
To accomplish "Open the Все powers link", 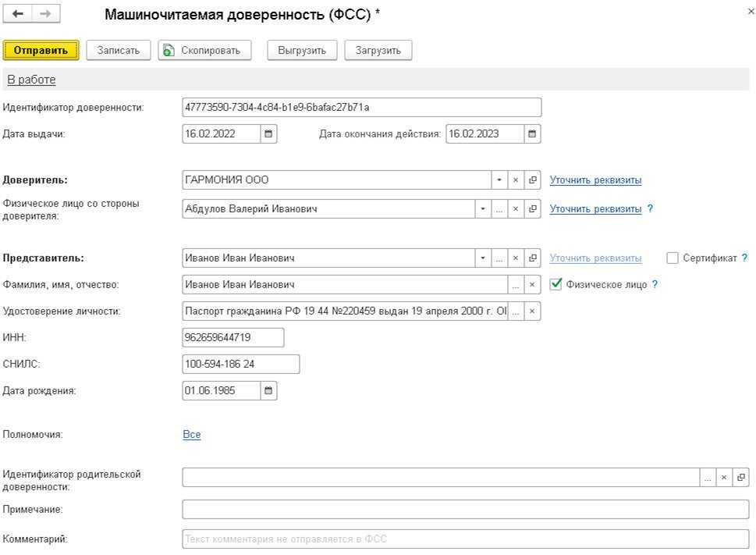I will coord(192,435).
